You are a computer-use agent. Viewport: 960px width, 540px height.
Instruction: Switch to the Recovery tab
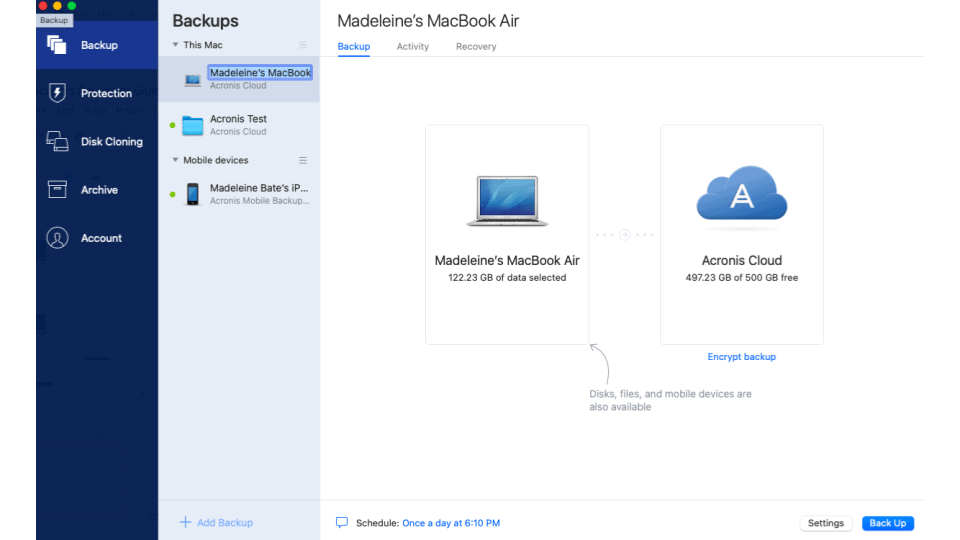[x=476, y=47]
